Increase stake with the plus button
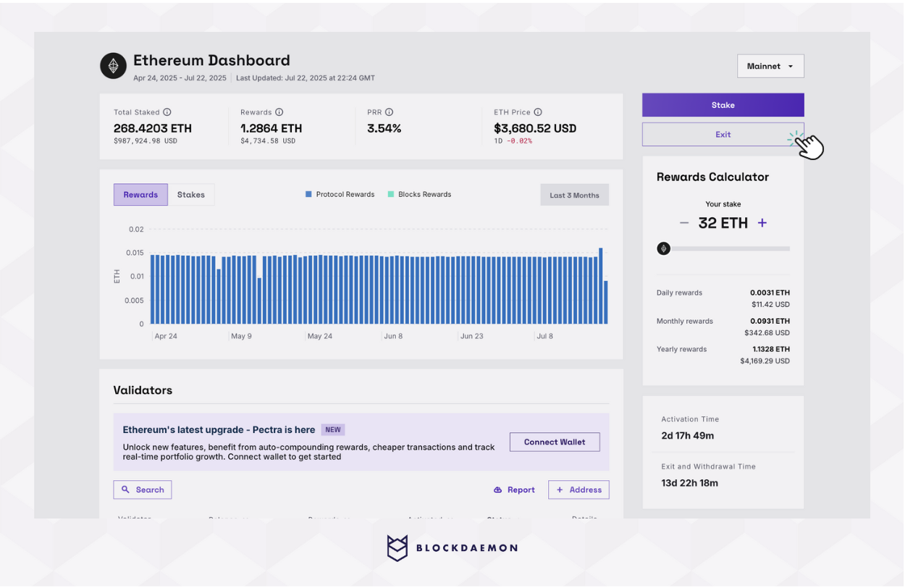Image resolution: width=905 pixels, height=588 pixels. pyautogui.click(x=762, y=223)
